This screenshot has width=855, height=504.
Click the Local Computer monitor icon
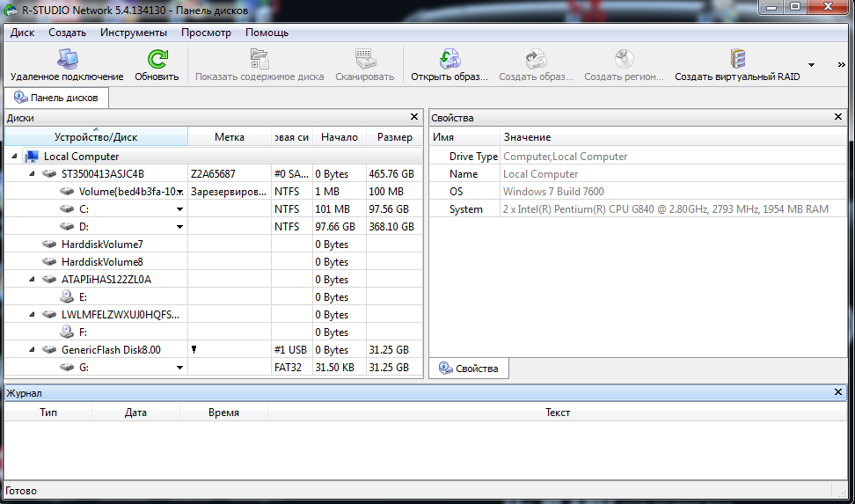tap(33, 157)
